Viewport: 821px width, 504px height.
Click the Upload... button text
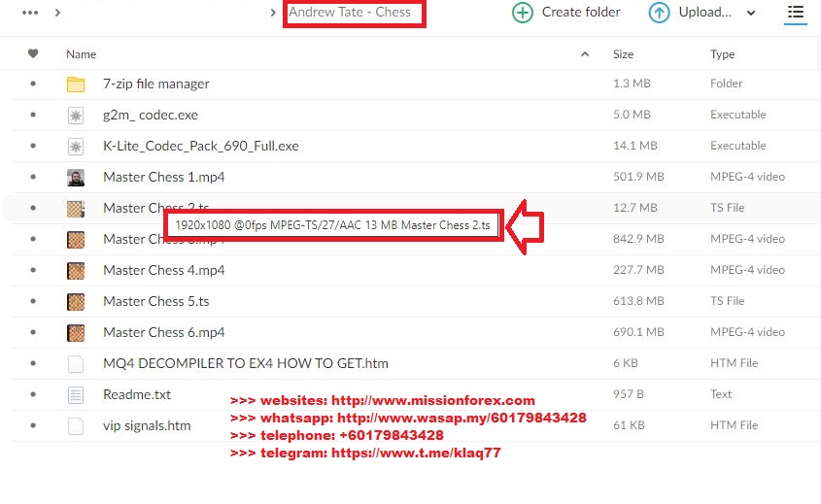click(704, 12)
